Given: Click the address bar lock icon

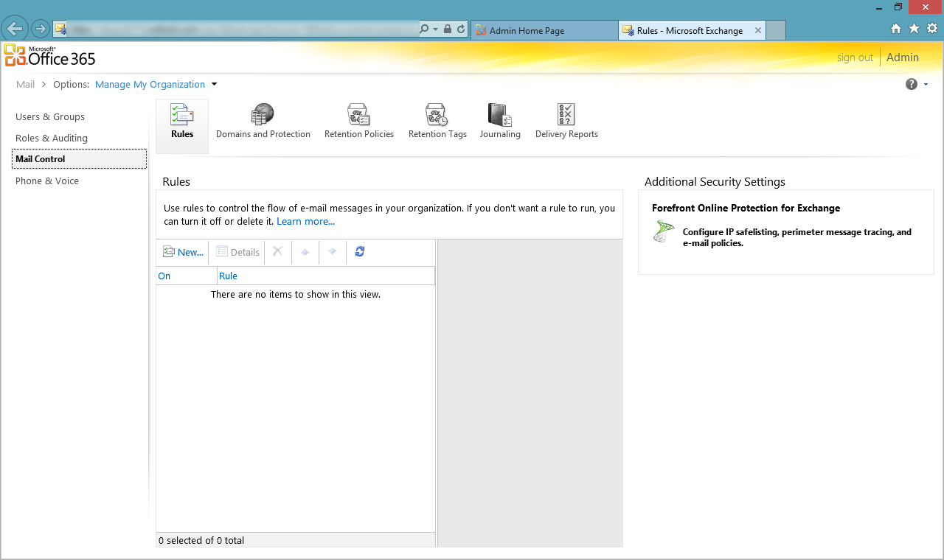Looking at the screenshot, I should click(448, 29).
